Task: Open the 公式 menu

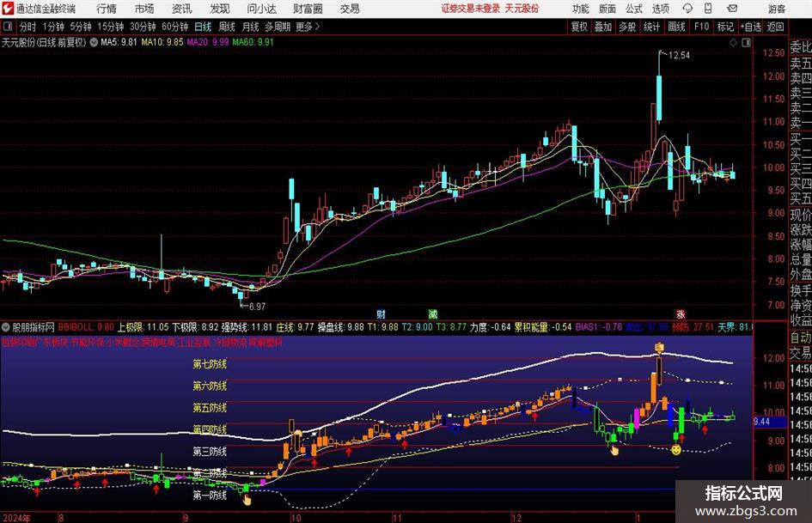Action: click(634, 9)
